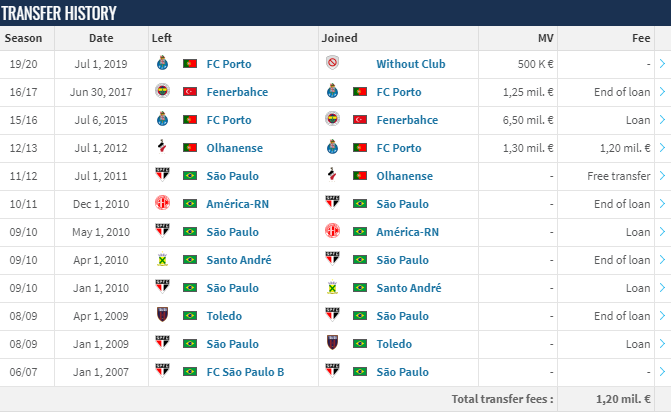Open the Fenerbahce link in the Joined column
This screenshot has height=412, width=671.
pyautogui.click(x=407, y=120)
